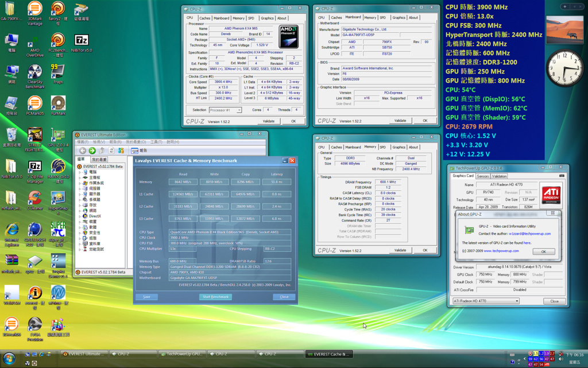
Task: Select the 3DMark Vantage desktop icon
Action: [x=35, y=13]
